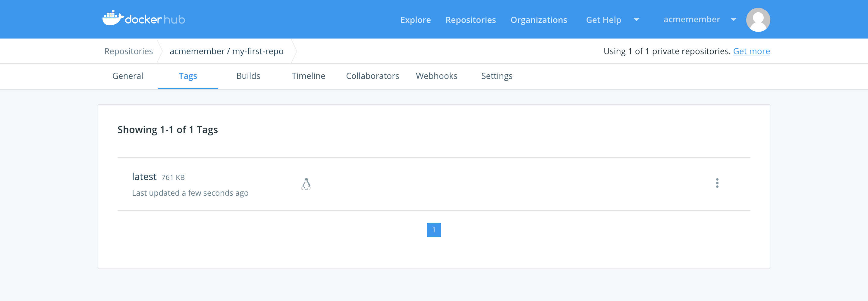Open the three-dot menu for latest tag
The width and height of the screenshot is (868, 301).
pos(717,183)
